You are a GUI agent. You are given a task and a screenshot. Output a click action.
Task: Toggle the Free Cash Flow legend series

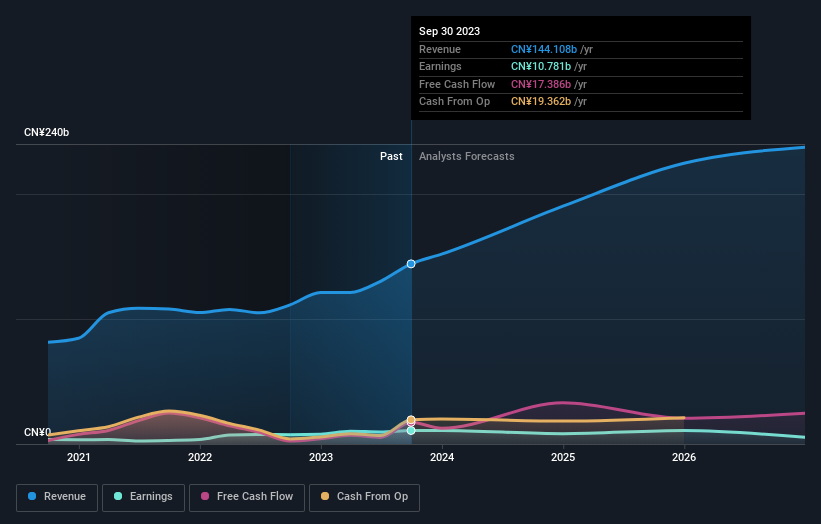click(247, 497)
